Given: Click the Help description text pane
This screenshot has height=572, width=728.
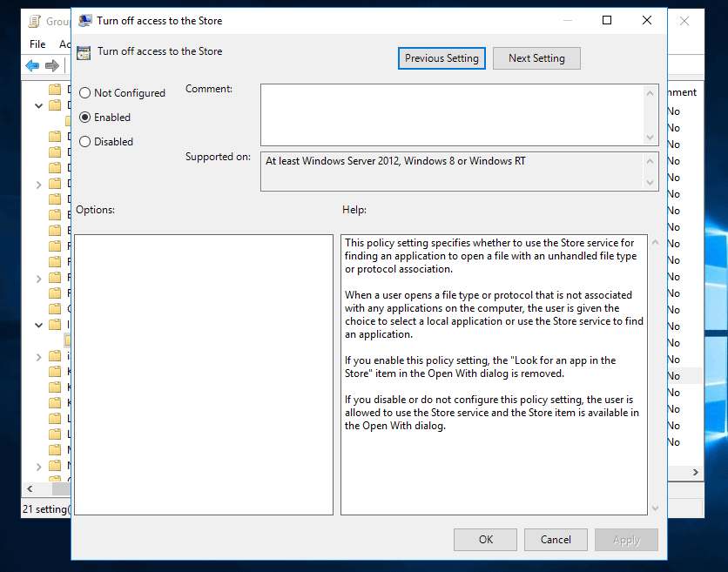Looking at the screenshot, I should [x=494, y=374].
